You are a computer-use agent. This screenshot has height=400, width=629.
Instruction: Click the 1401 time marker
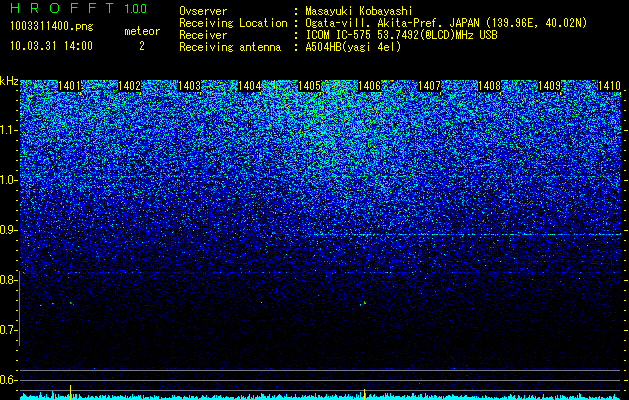click(x=69, y=86)
